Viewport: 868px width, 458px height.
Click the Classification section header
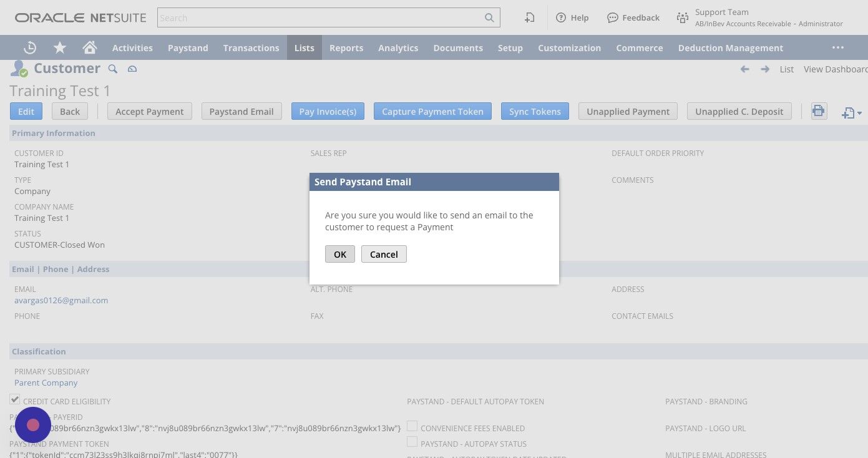(x=39, y=351)
